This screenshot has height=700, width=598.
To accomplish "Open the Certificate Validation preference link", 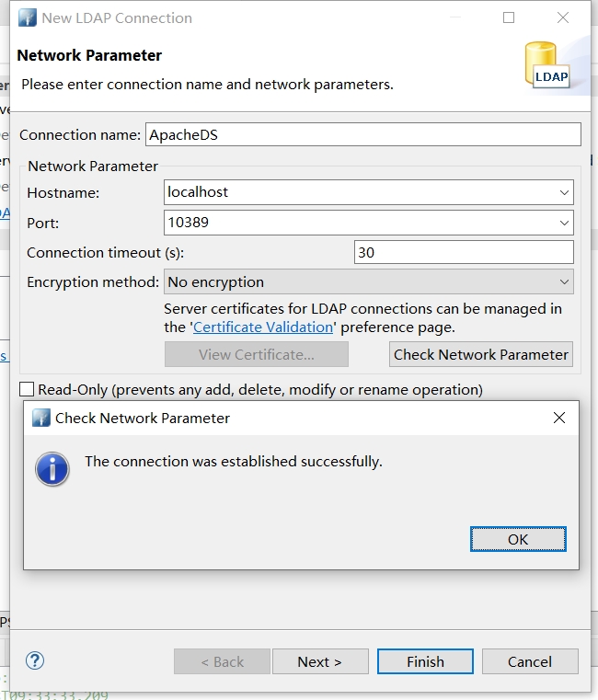I will [263, 327].
